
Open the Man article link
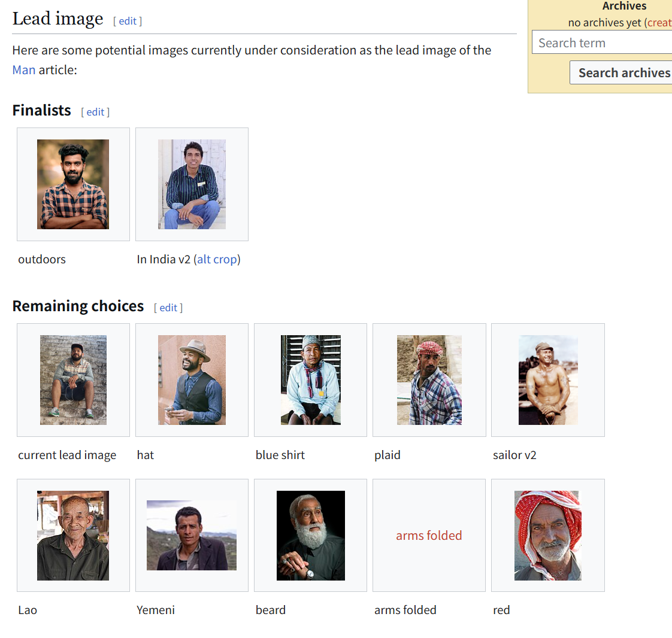point(23,70)
